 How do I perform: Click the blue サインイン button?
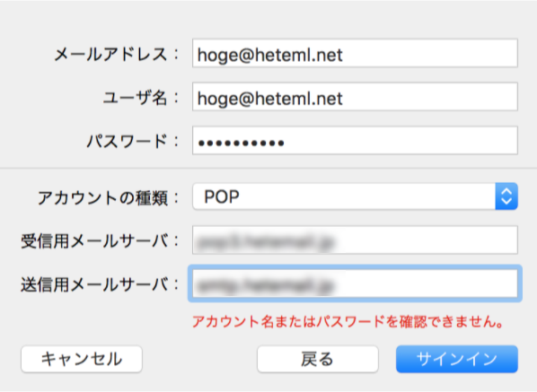click(x=457, y=359)
